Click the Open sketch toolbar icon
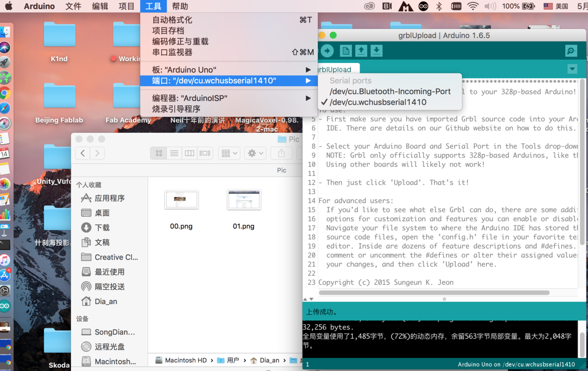588x371 pixels. 361,51
